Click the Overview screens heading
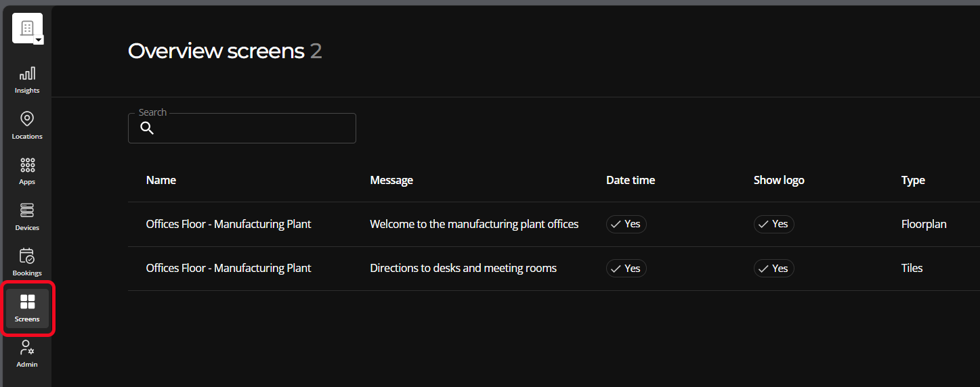Image resolution: width=980 pixels, height=387 pixels. (225, 51)
